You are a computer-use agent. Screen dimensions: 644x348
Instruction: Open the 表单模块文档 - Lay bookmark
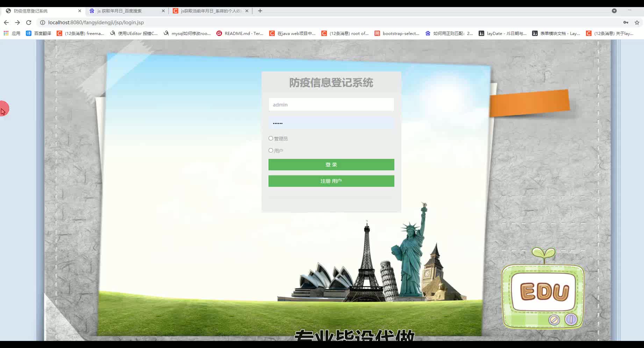556,33
